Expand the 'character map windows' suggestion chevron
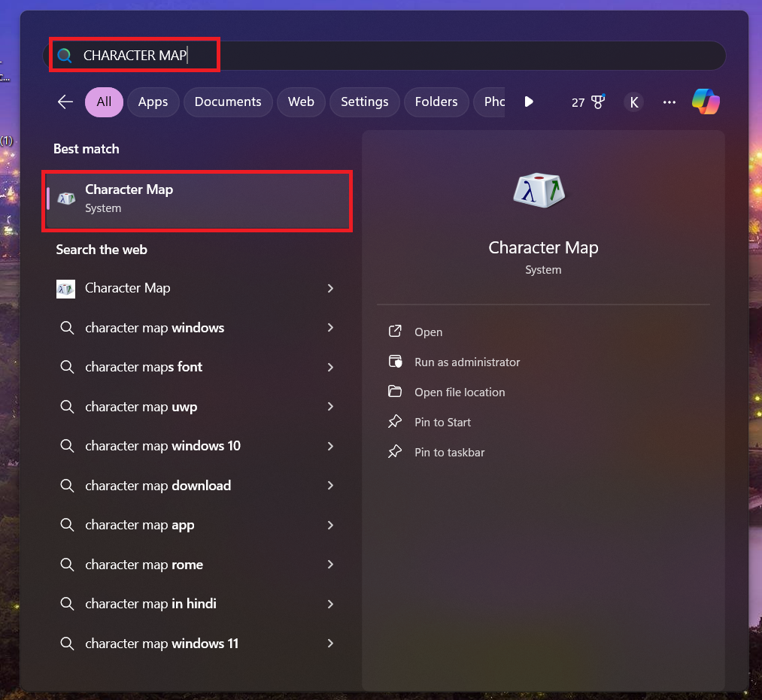The width and height of the screenshot is (762, 700). (330, 328)
